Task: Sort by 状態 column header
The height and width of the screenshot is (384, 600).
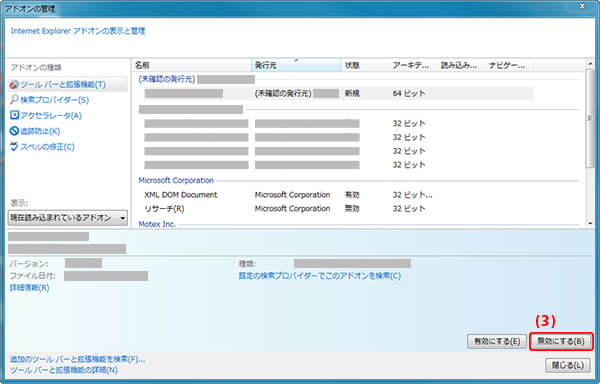Action: tap(365, 65)
